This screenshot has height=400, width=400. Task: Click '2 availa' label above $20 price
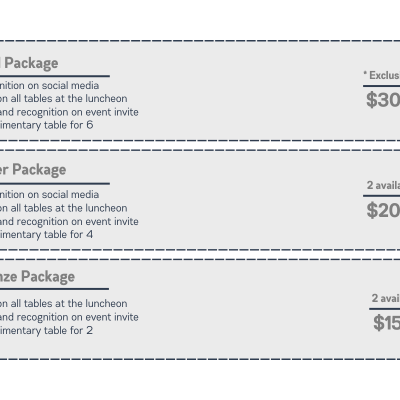(383, 185)
